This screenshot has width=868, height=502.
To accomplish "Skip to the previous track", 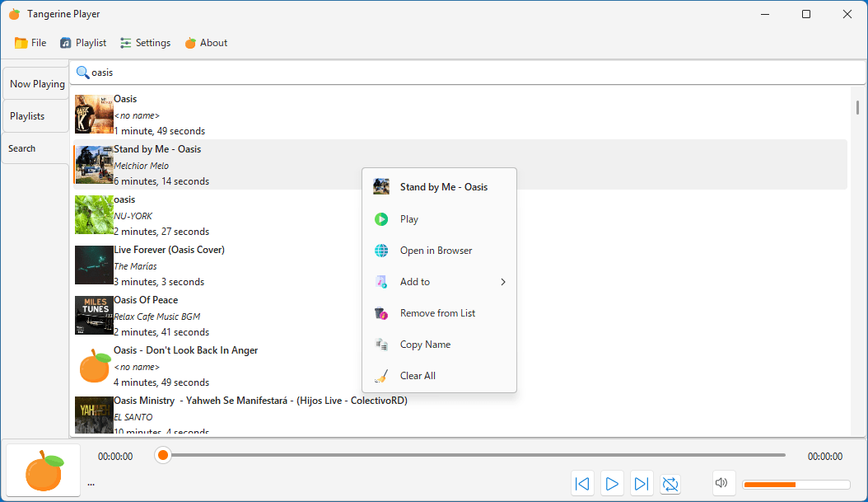I will (582, 484).
